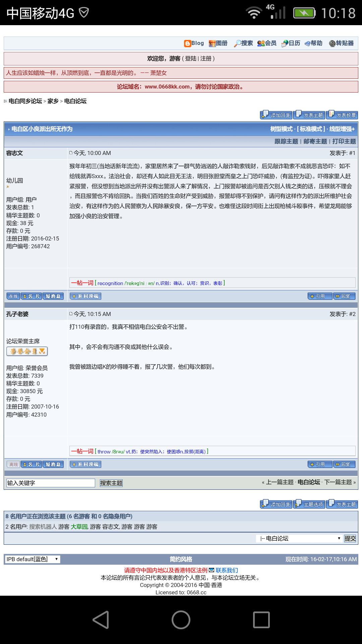Go to 家乡 in the breadcrumb

[53, 101]
